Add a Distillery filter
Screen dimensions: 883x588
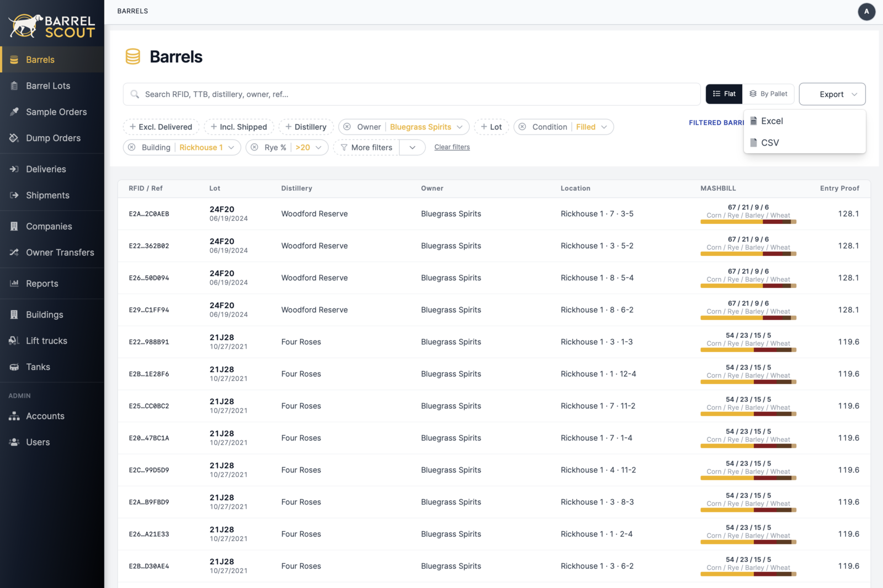[x=306, y=127]
